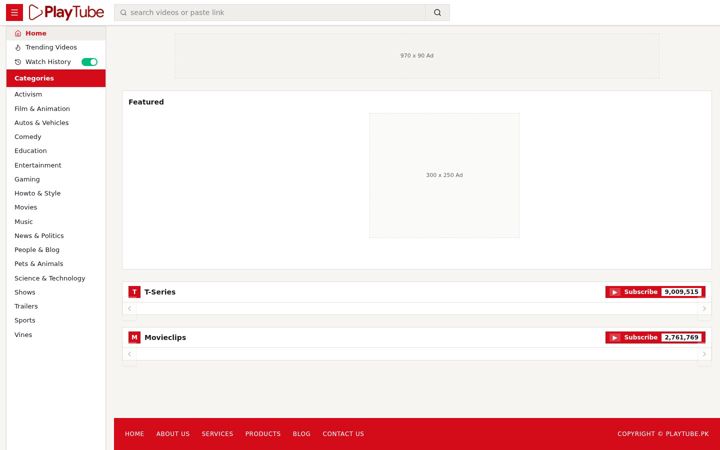Viewport: 720px width, 450px height.
Task: Click BLOG in the footer
Action: pos(302,434)
